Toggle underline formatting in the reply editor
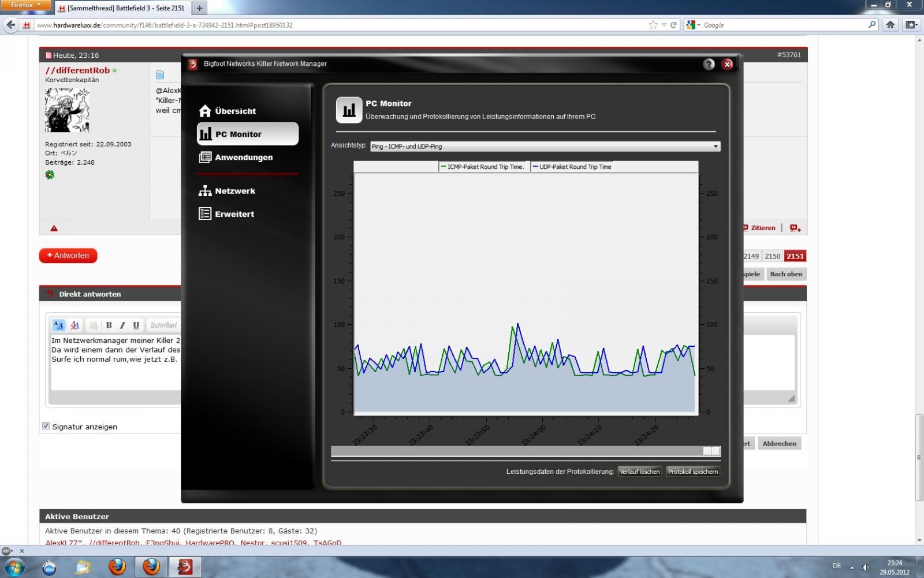 (136, 325)
